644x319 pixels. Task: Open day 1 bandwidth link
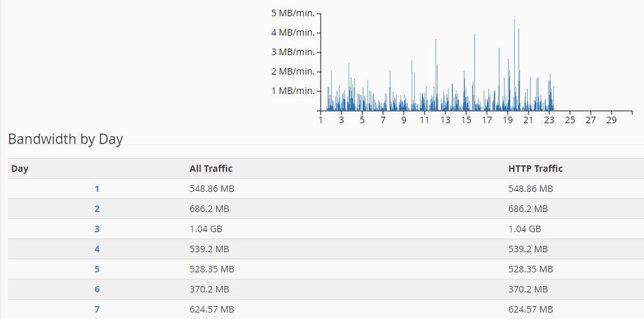click(x=97, y=189)
